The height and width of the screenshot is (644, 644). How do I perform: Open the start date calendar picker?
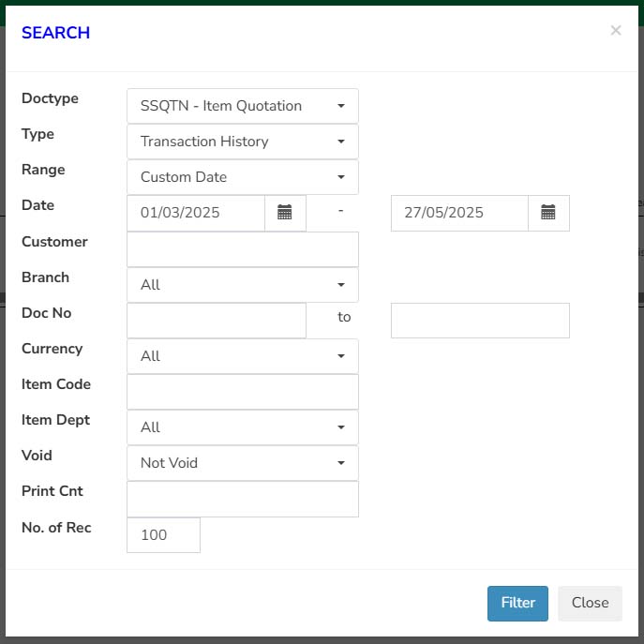(x=285, y=213)
